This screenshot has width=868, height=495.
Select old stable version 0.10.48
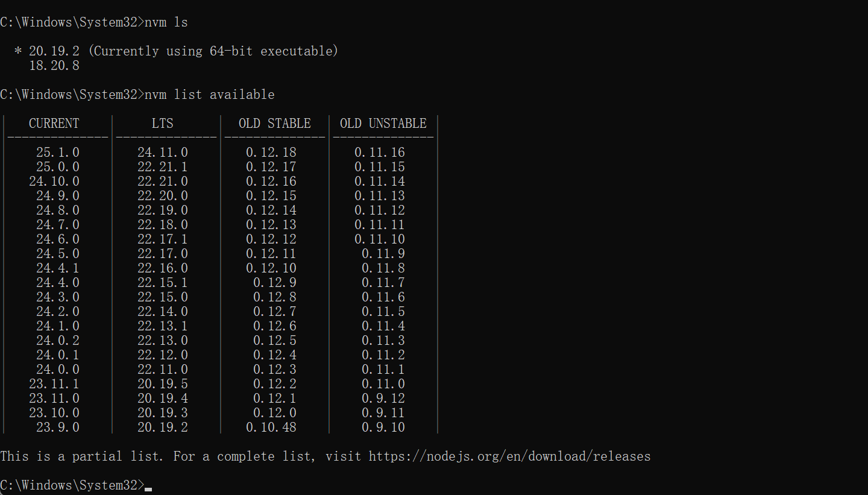271,427
